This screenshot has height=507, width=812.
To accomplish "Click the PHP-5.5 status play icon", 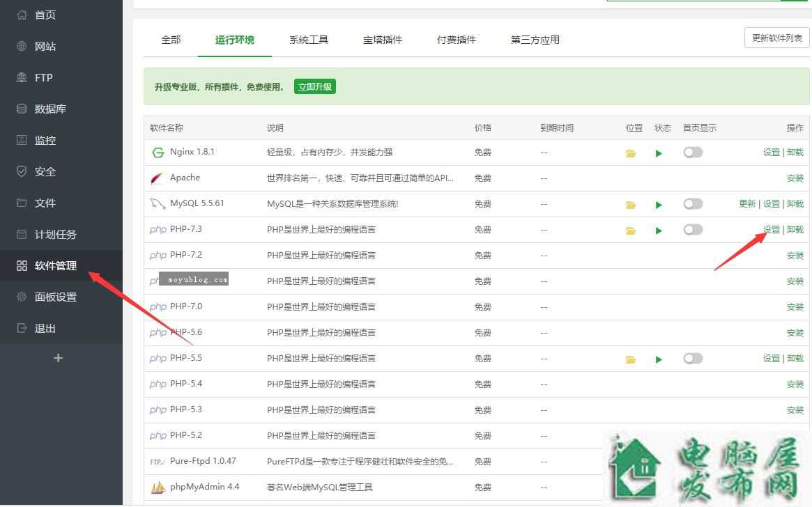I will coord(659,359).
